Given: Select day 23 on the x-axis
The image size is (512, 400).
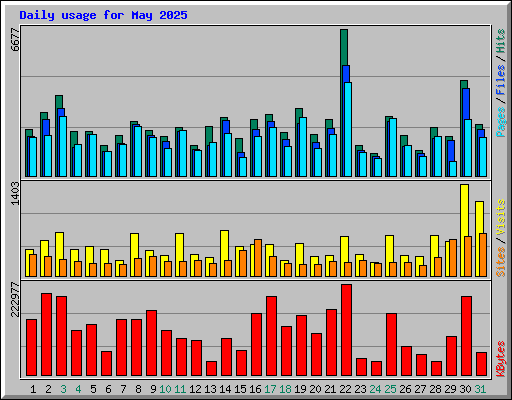Looking at the screenshot, I should pyautogui.click(x=360, y=389).
